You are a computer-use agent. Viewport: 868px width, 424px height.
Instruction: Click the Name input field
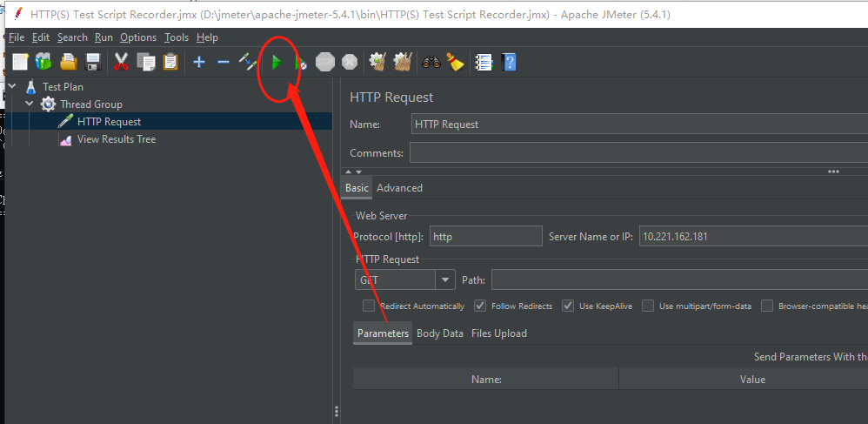point(639,125)
